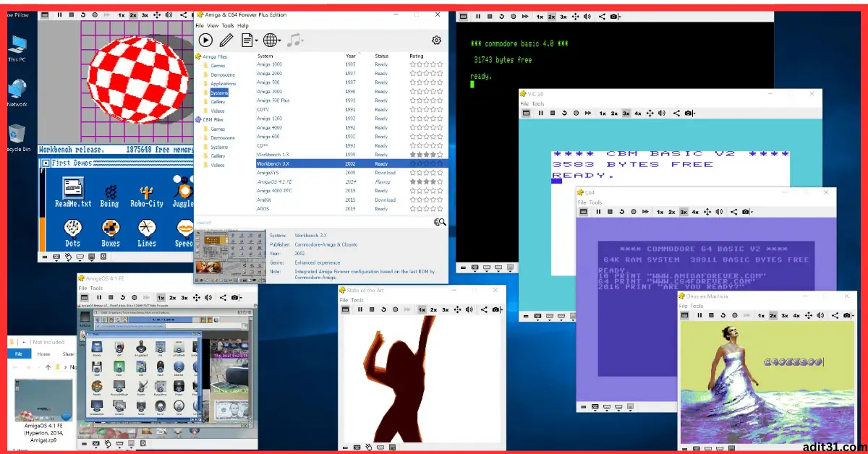Click record button in VIC 20 toolbar
This screenshot has width=868, height=454.
point(576,113)
